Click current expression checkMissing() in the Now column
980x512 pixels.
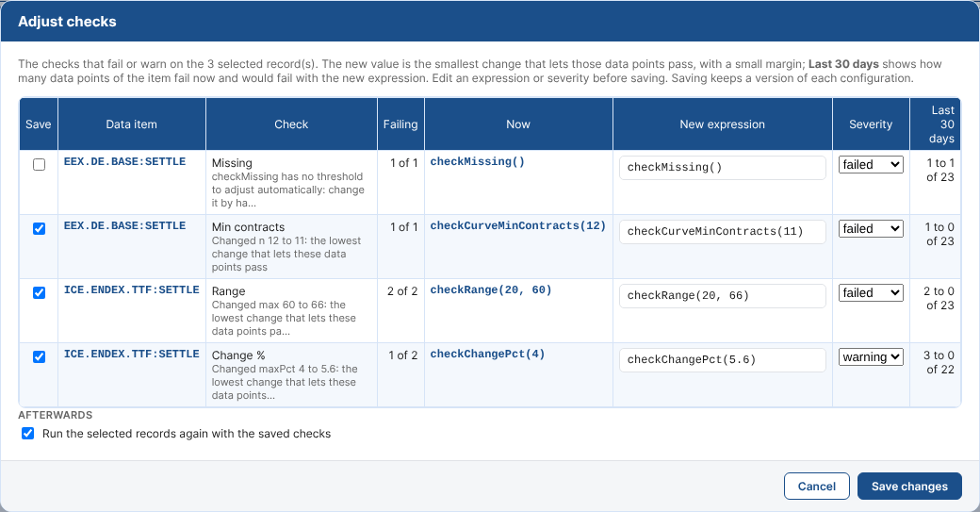pos(478,161)
